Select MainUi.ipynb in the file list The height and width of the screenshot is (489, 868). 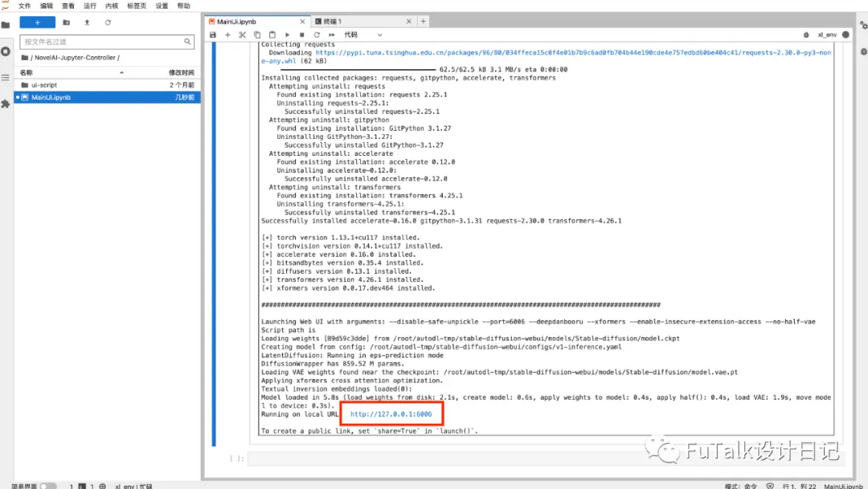click(x=107, y=97)
